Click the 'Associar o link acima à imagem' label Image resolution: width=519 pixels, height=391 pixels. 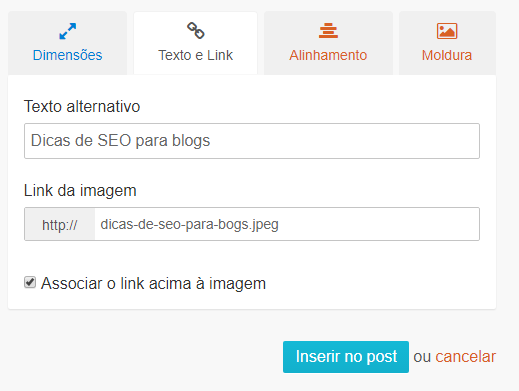[x=153, y=284]
